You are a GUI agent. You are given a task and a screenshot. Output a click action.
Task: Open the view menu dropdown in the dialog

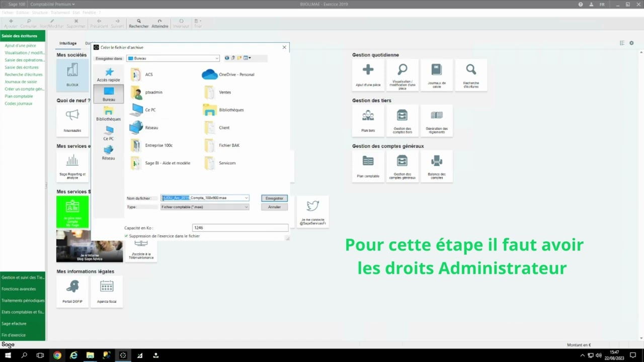pos(247,58)
